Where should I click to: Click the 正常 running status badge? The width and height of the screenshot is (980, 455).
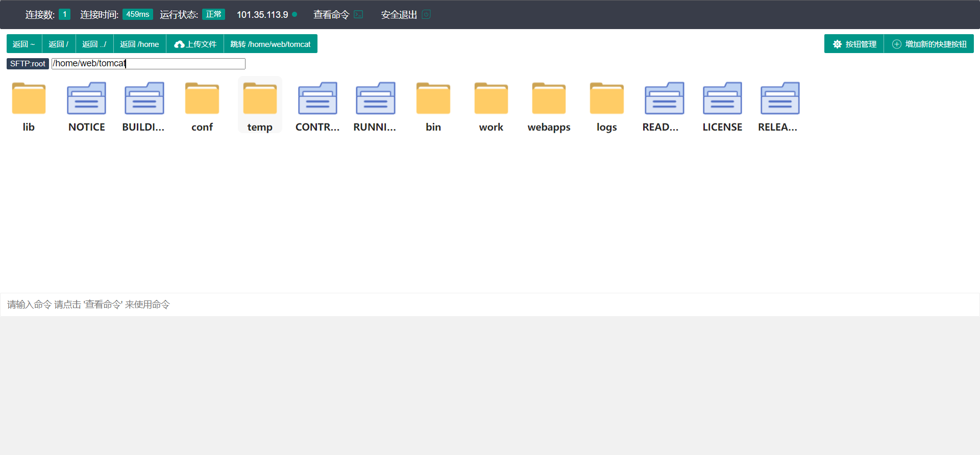[x=213, y=14]
